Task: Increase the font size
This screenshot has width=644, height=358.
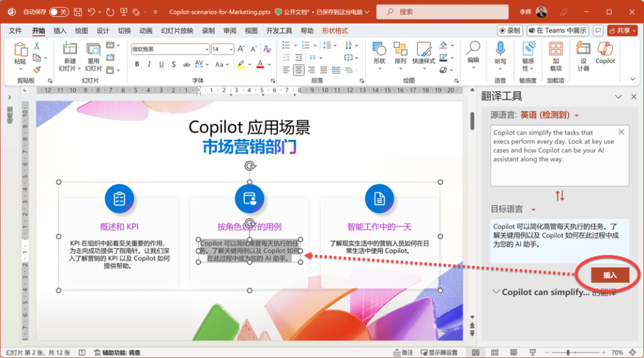Action: [241, 49]
